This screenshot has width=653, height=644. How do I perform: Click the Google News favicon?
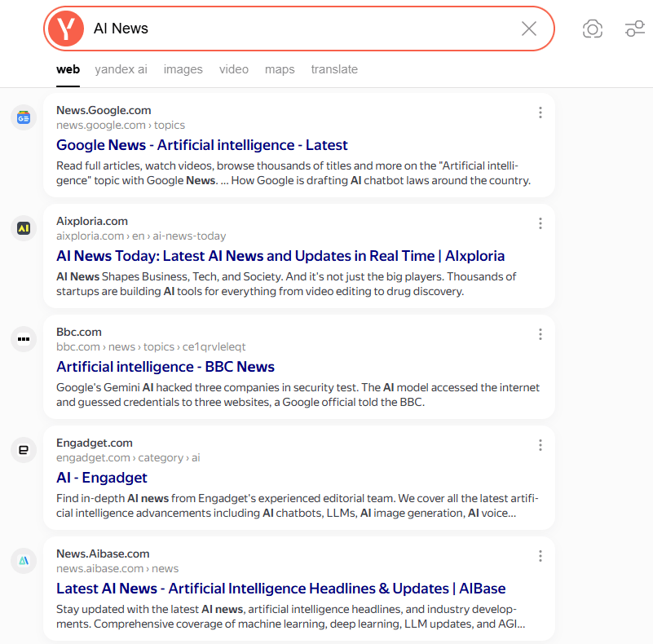(x=24, y=117)
